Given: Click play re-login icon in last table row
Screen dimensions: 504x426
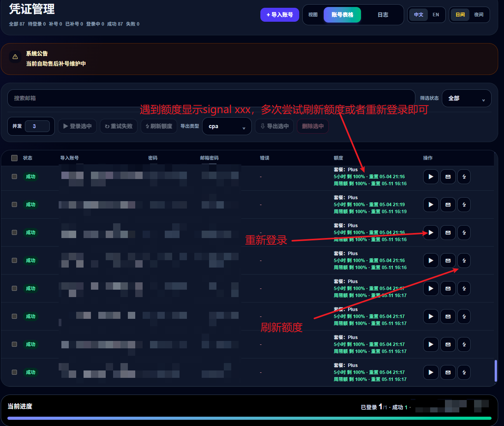Looking at the screenshot, I should [431, 372].
